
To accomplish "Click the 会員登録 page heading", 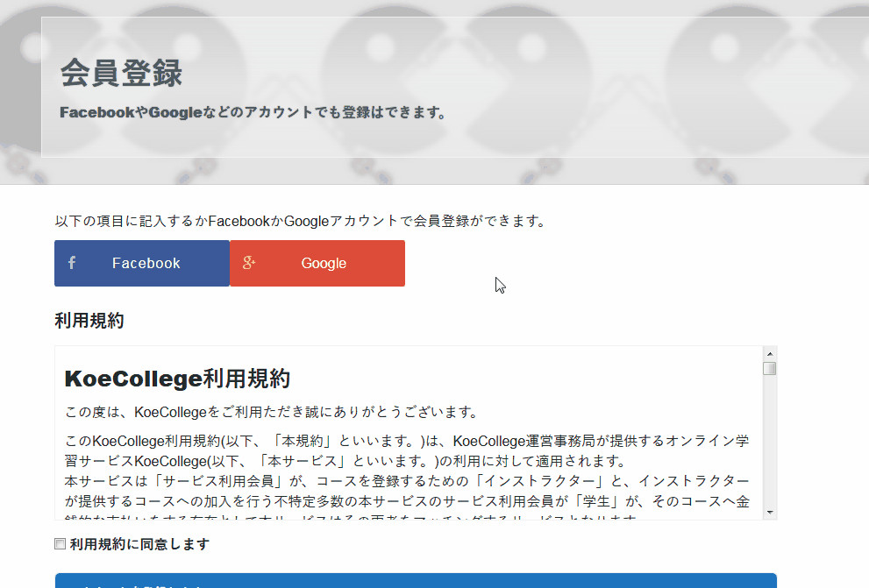I will (x=121, y=73).
